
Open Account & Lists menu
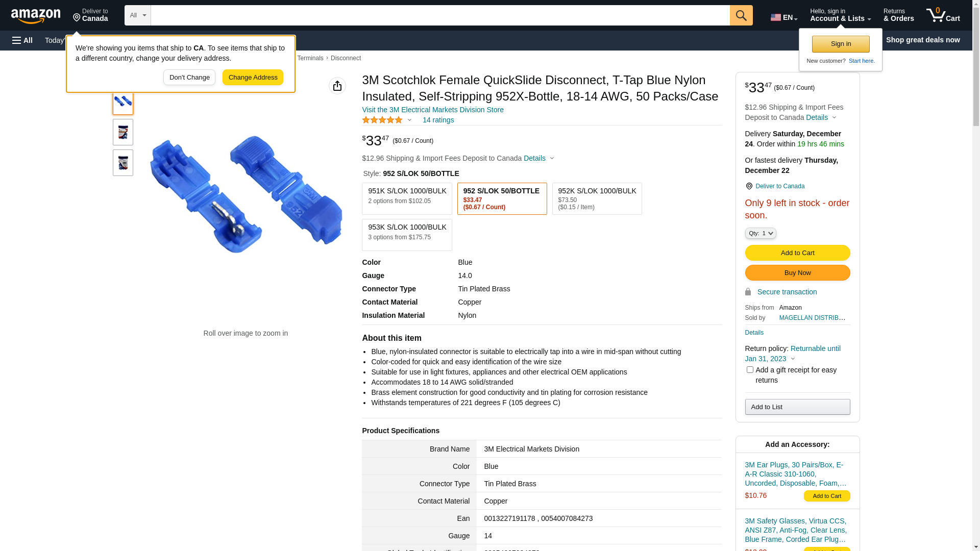point(840,15)
